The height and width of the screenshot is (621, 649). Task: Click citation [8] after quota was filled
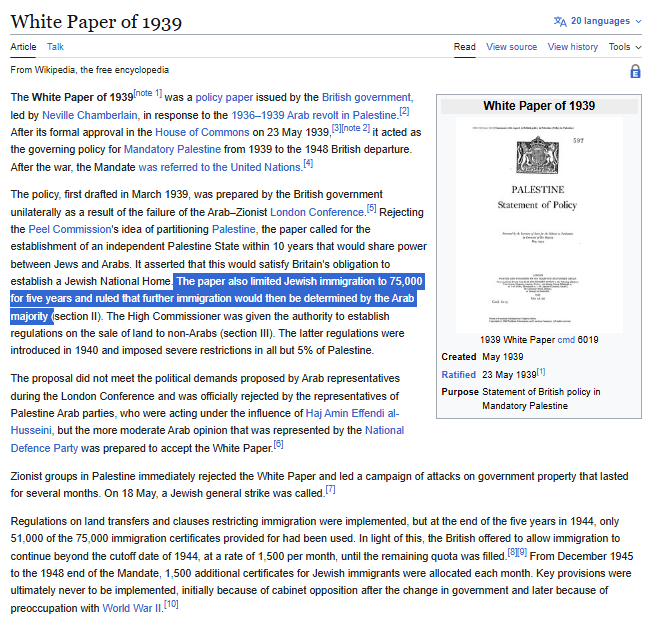tap(512, 552)
